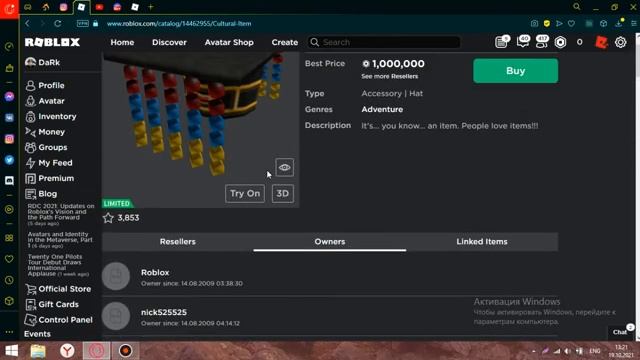
Task: Open Twenty One Pilots blog post
Action: (58, 265)
